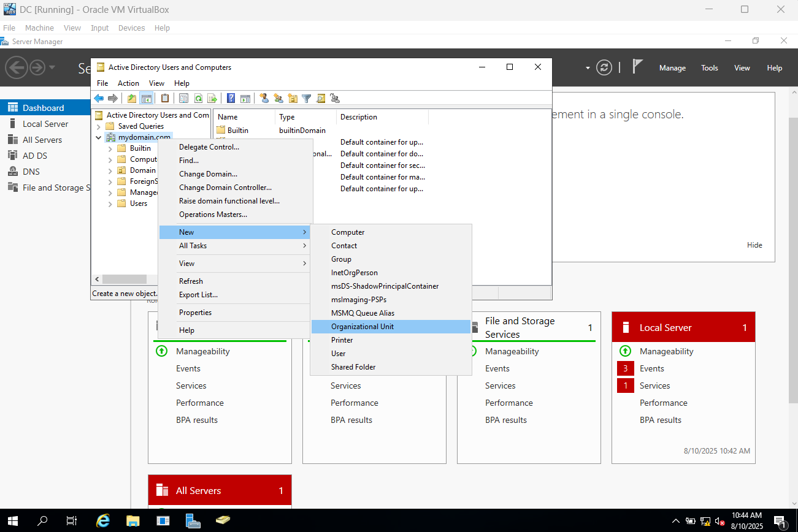
Task: Click the clipboard Paste toolbar icon
Action: pyautogui.click(x=165, y=98)
